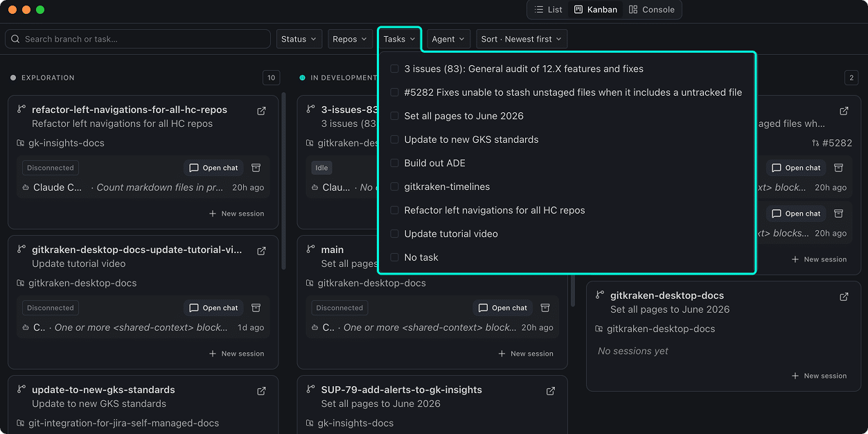This screenshot has width=868, height=434.
Task: Open chat in gitkraken-desktop-docs-update-tutorial card
Action: [213, 308]
